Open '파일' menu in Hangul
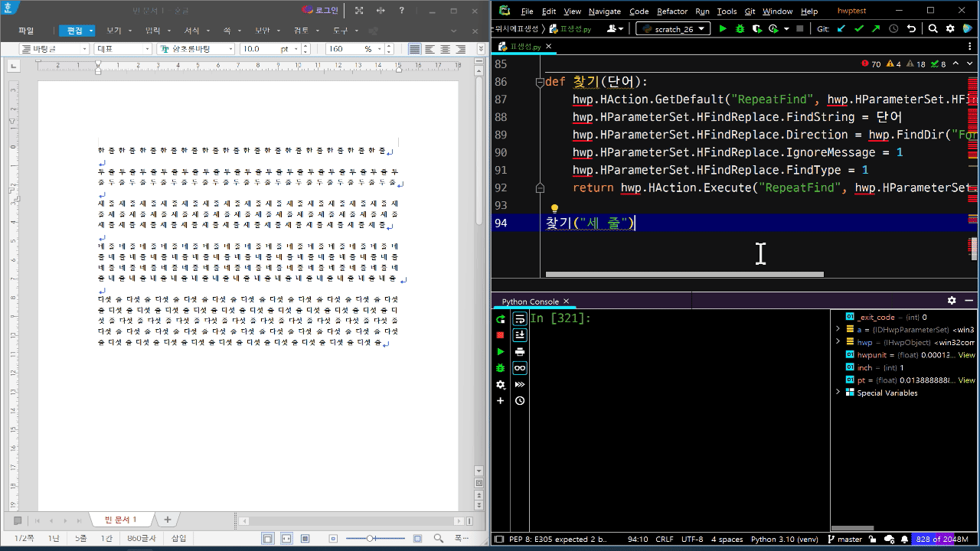This screenshot has height=551, width=980. [26, 31]
